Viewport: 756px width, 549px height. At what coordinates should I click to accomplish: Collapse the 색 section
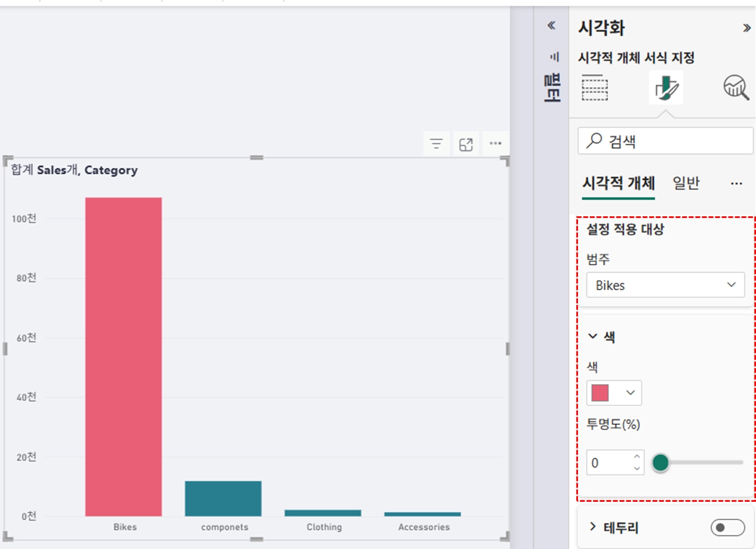pos(593,337)
